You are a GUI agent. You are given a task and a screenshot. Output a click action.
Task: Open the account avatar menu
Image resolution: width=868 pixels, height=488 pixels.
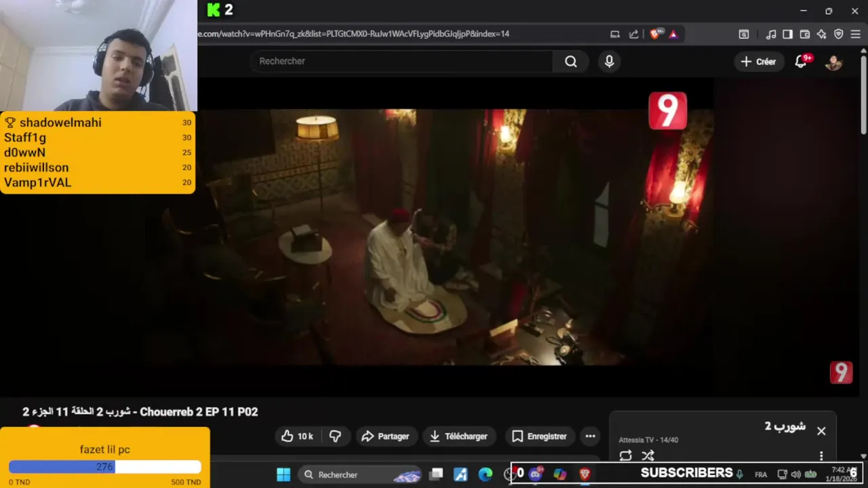point(833,62)
